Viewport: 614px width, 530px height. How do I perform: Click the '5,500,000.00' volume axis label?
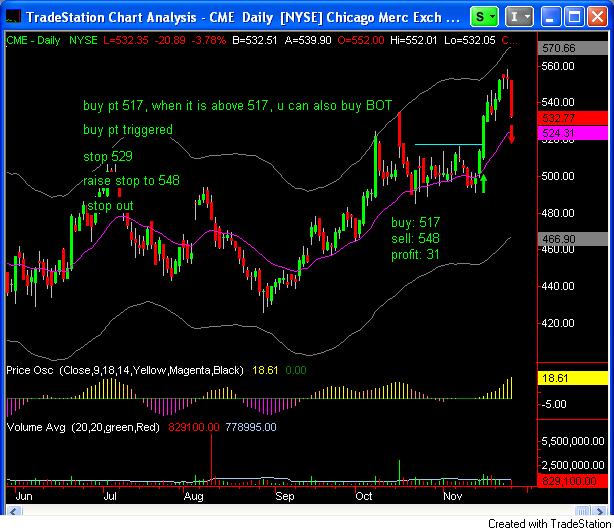(573, 441)
